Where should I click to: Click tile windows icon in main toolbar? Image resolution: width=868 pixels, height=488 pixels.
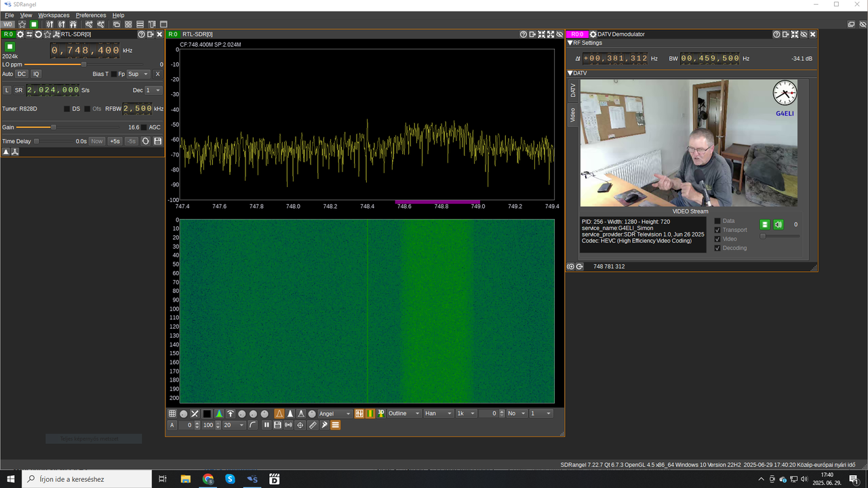128,24
